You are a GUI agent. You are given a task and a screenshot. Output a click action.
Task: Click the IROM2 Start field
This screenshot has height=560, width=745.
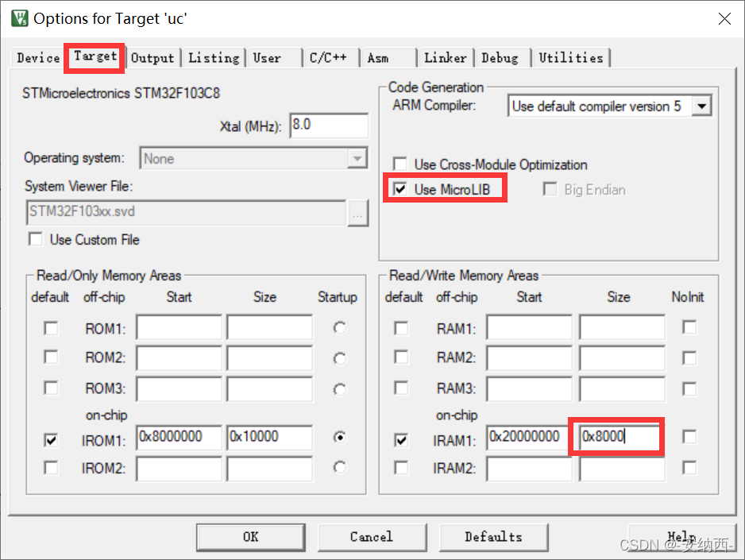(179, 469)
